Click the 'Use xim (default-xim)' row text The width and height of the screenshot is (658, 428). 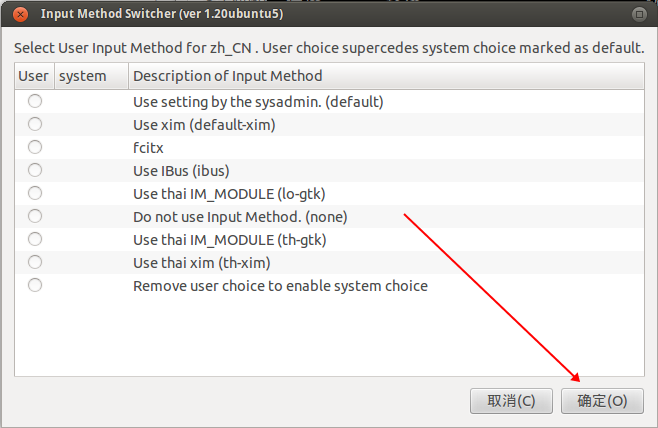(203, 124)
